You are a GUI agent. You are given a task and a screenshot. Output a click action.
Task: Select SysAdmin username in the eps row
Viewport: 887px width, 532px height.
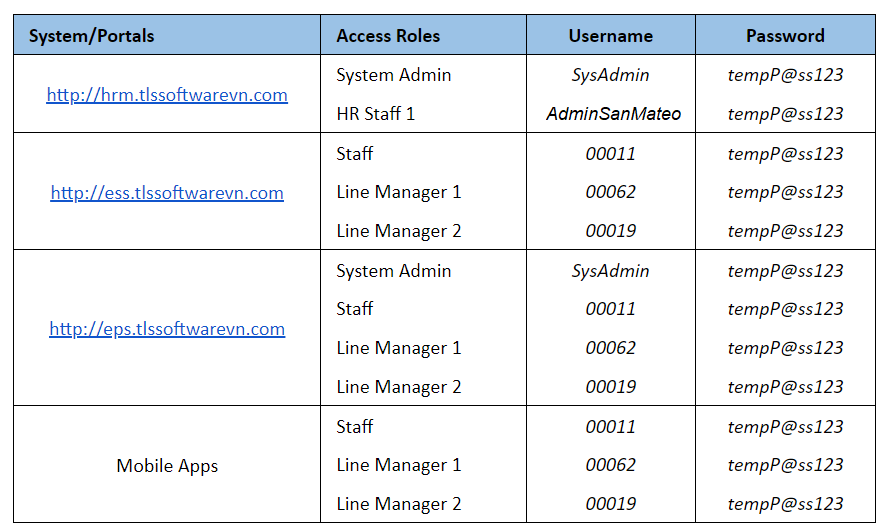(x=610, y=271)
